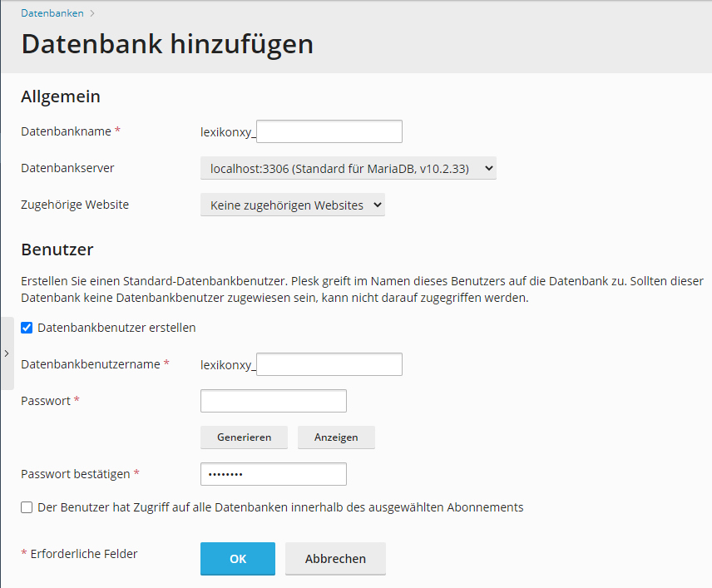Screen dimensions: 712x588
Task: Open the Zugehörige Website dropdown
Action: coord(292,205)
